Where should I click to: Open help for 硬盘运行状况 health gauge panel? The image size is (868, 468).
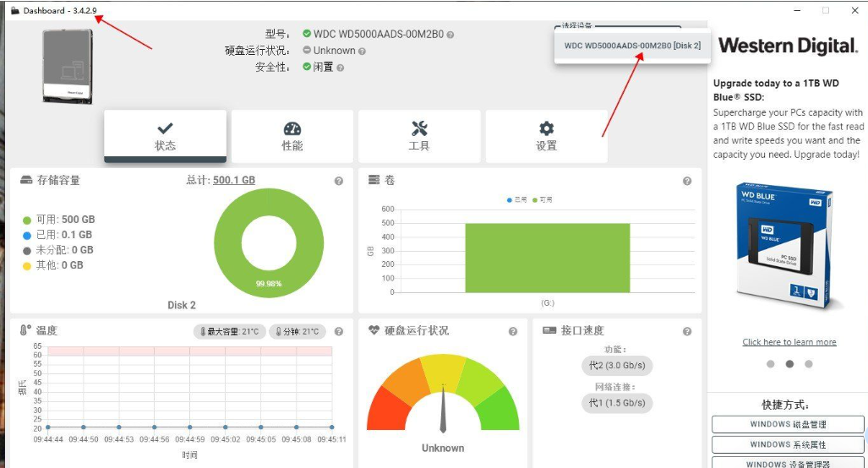point(513,331)
